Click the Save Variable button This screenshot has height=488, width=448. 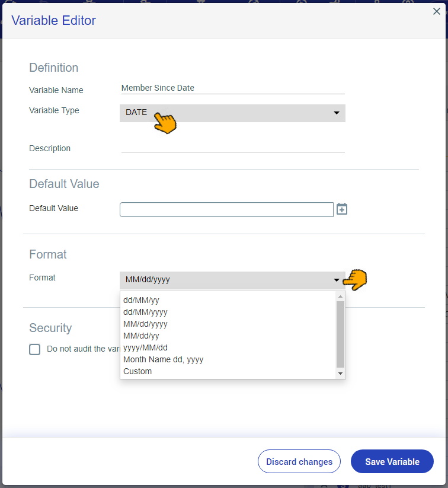[x=392, y=461]
